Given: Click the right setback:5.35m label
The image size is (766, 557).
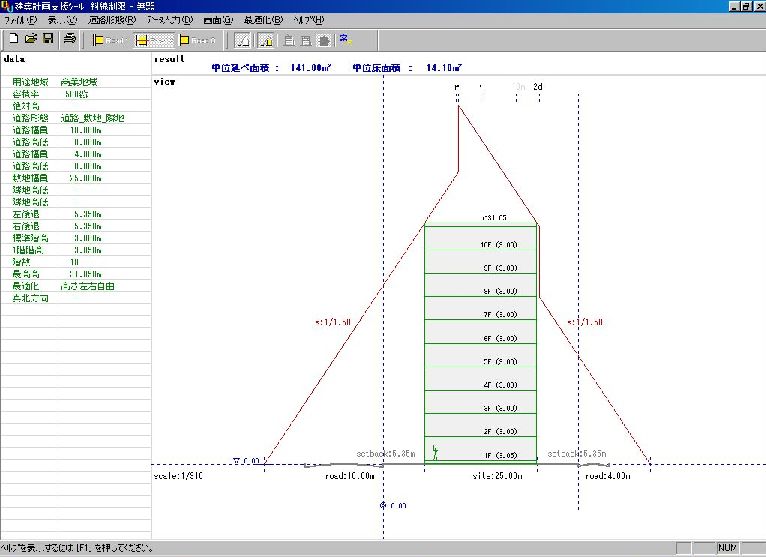Looking at the screenshot, I should coord(577,454).
